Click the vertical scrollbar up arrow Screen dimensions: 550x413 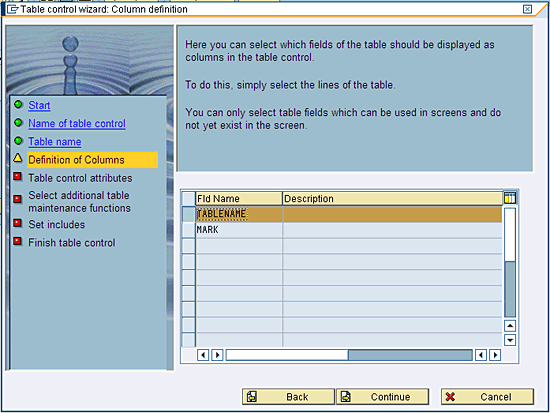pyautogui.click(x=510, y=326)
